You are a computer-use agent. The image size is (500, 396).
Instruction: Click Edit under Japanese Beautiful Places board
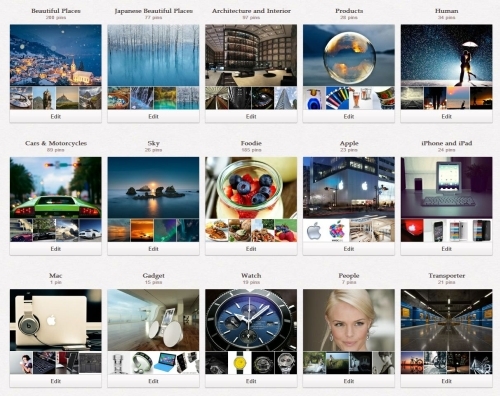[153, 116]
